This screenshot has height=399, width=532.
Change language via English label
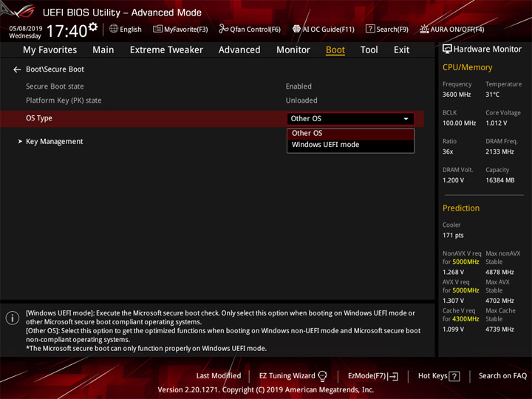tap(131, 29)
